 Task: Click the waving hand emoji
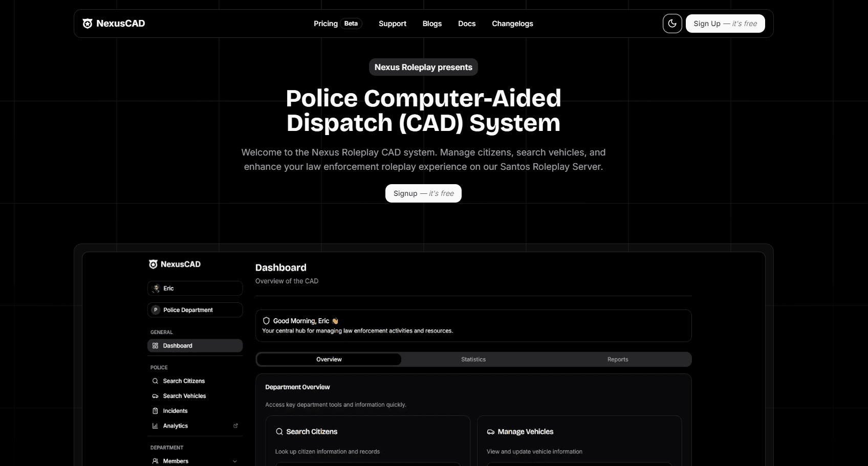click(335, 321)
